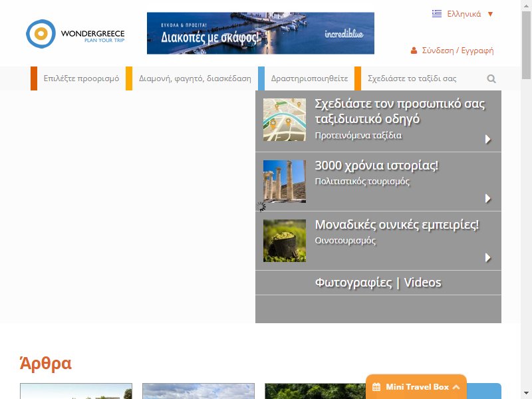Open the Δραστηριοποιηθείτε menu
The image size is (532, 399).
309,78
